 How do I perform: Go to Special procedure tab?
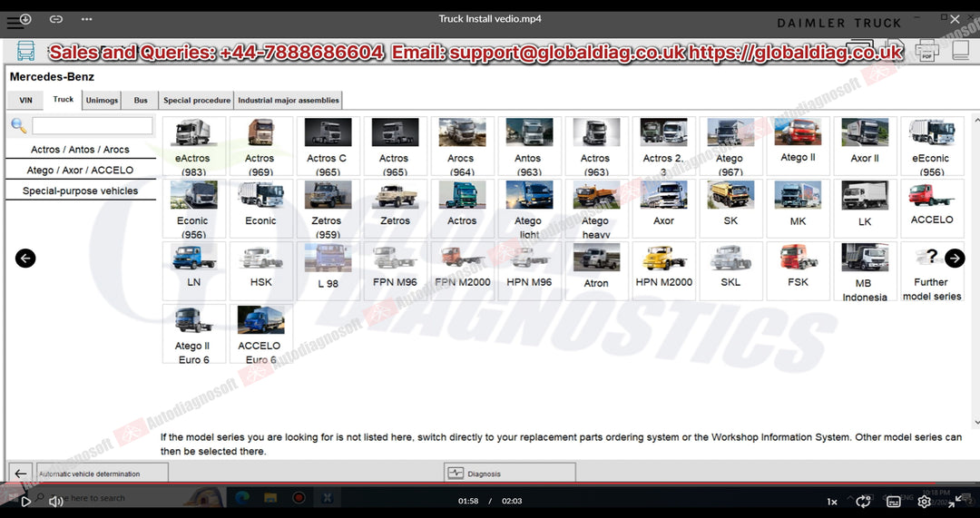(x=197, y=100)
